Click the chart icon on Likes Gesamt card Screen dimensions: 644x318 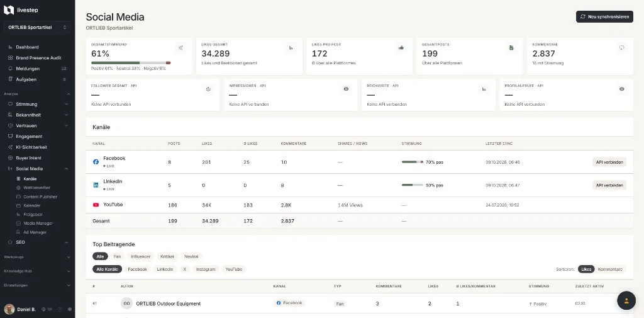coord(291,48)
